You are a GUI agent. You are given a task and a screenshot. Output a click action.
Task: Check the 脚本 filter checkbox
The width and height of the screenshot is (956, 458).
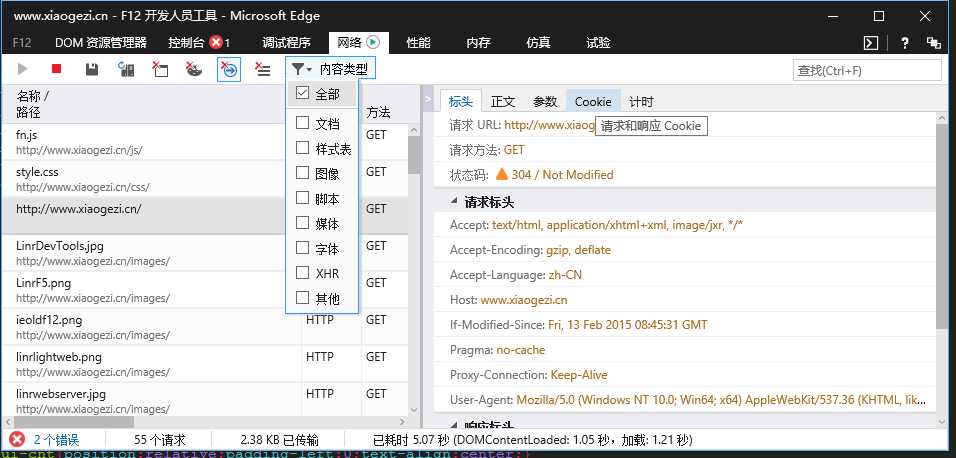[302, 198]
